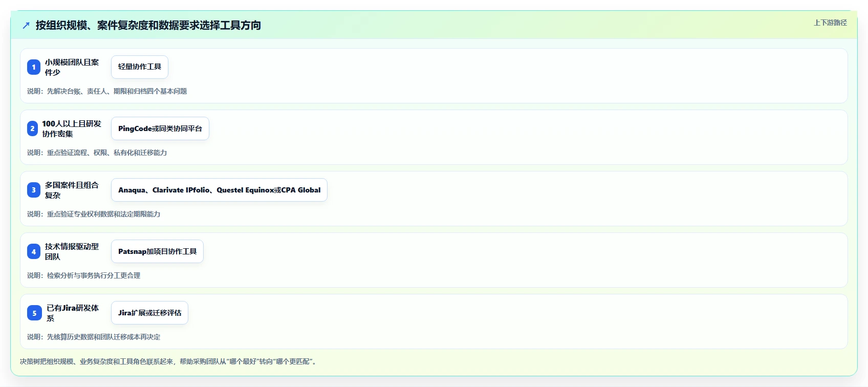Screen dimensions: 868x387
Task: Click the condition text 技术情报驱动型团队
Action: pos(72,251)
